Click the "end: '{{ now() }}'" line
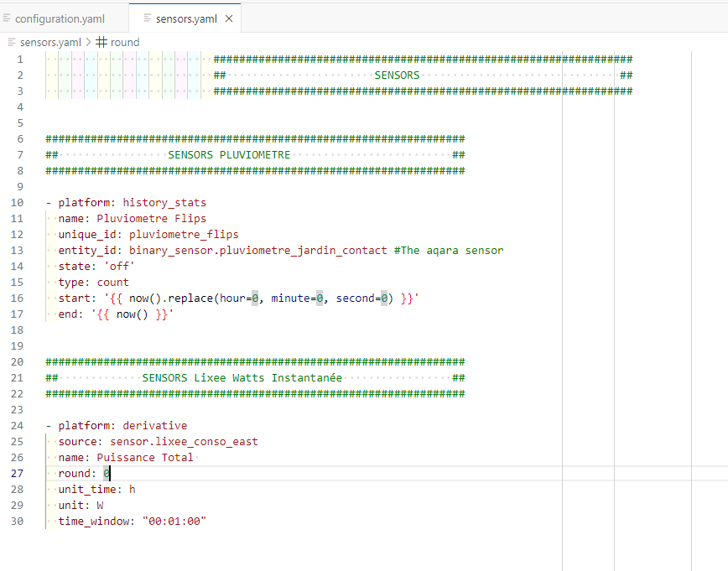This screenshot has width=728, height=571. coord(116,314)
